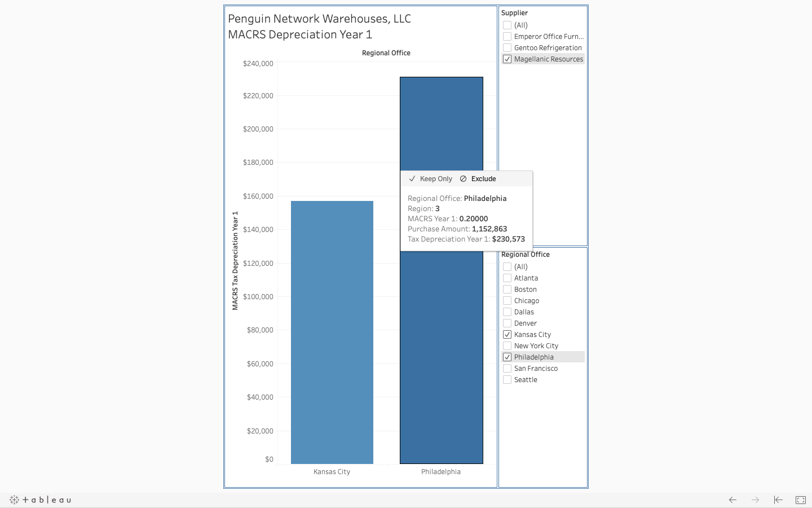Viewport: 812px width, 508px height.
Task: Check the San Francisco checkbox
Action: pyautogui.click(x=507, y=368)
